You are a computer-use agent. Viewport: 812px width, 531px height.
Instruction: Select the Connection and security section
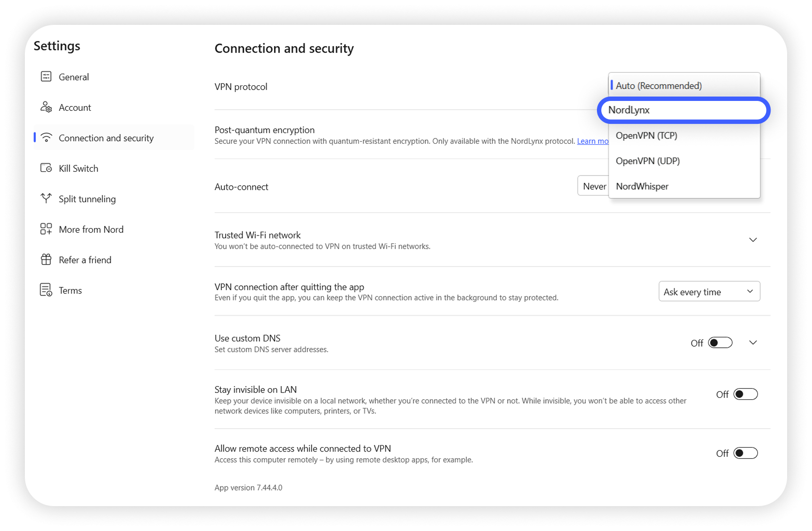click(x=114, y=138)
